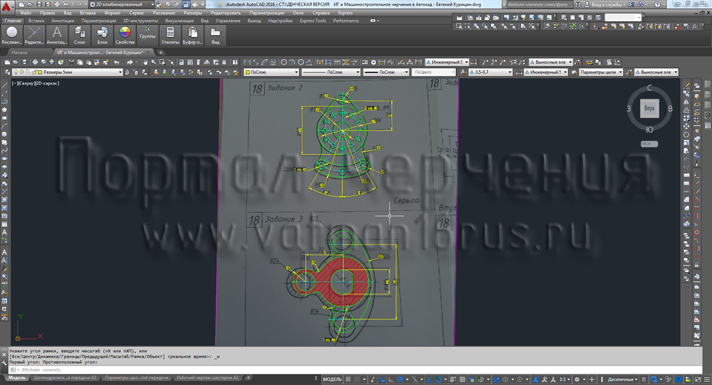Click the Утилиты calculator panel icon

click(170, 35)
